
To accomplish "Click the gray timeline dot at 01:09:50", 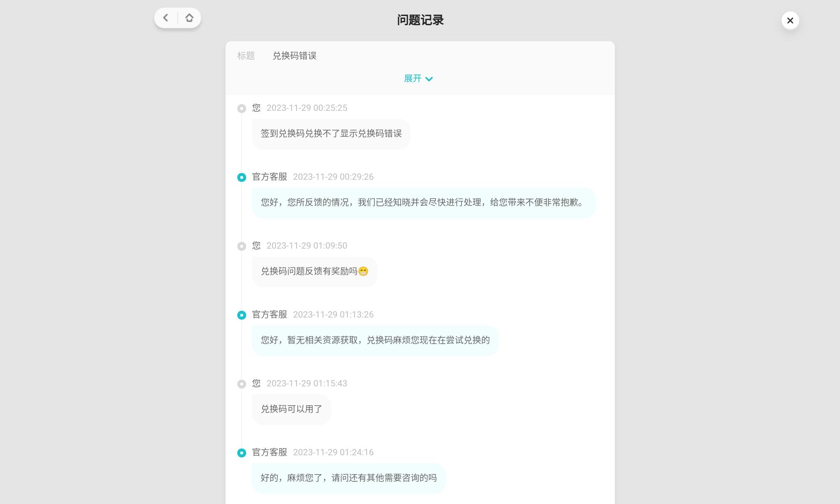I will pyautogui.click(x=241, y=247).
